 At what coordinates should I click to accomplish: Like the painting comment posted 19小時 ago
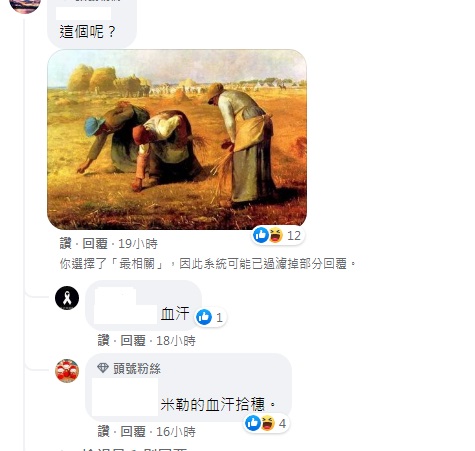[x=66, y=244]
